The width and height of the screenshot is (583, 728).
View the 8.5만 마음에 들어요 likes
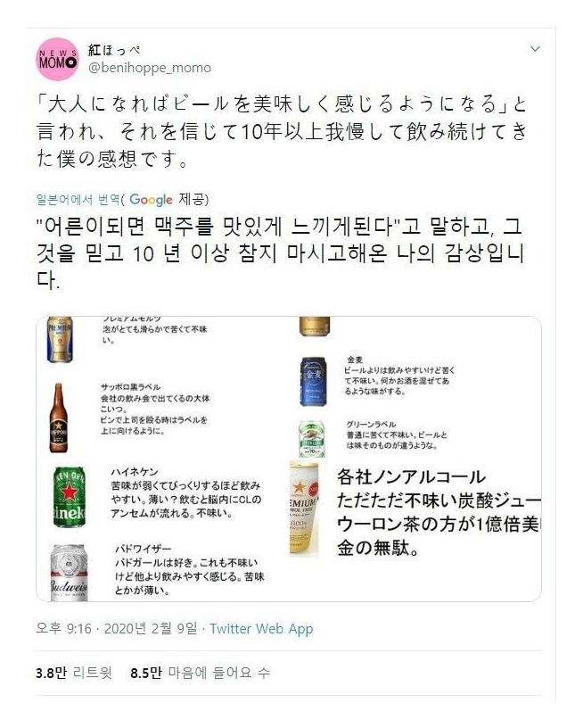(200, 673)
